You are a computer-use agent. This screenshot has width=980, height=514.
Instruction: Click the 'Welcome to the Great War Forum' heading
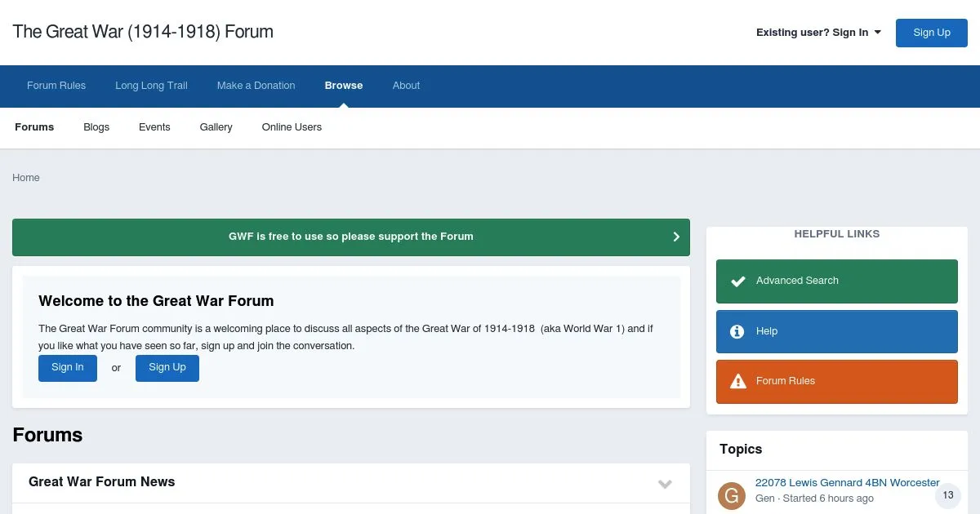click(156, 301)
